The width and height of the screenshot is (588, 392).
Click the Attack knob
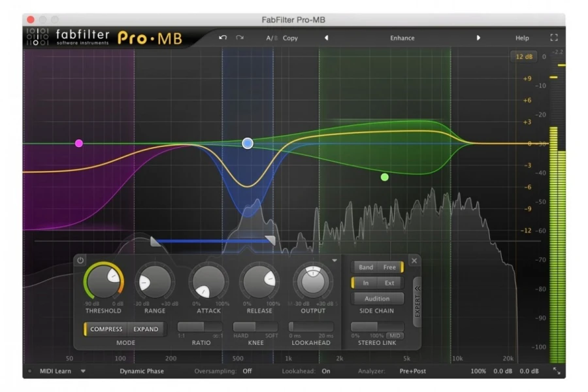(208, 282)
